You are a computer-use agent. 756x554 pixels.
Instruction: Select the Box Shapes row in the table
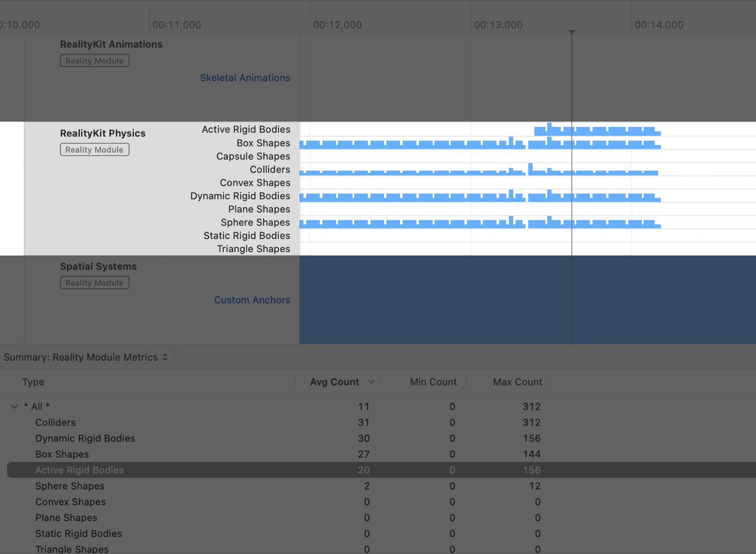click(x=62, y=454)
